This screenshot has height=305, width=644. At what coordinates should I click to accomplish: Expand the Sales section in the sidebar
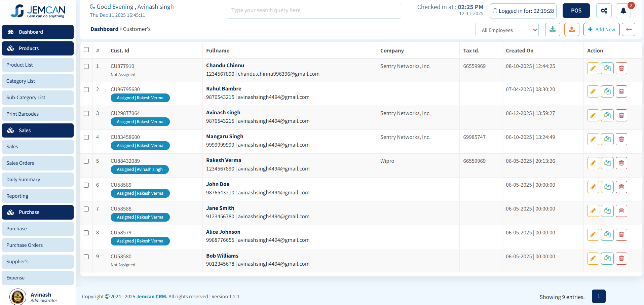click(38, 130)
